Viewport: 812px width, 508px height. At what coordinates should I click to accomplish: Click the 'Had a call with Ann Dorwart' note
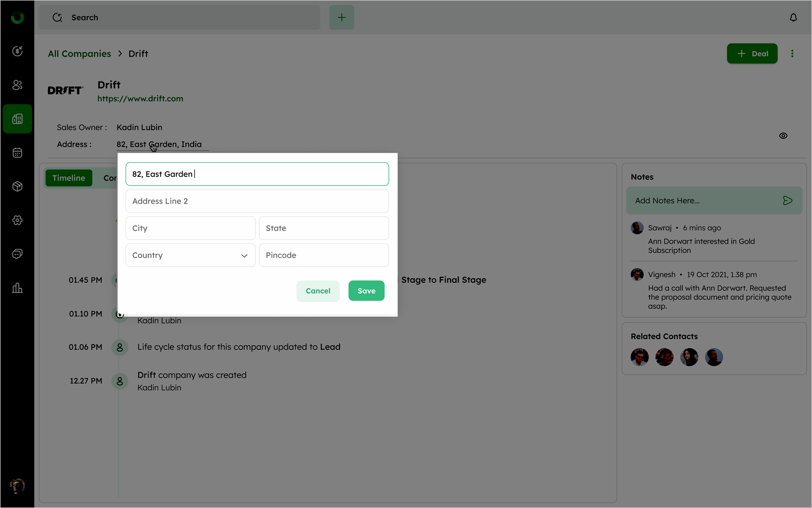(720, 297)
